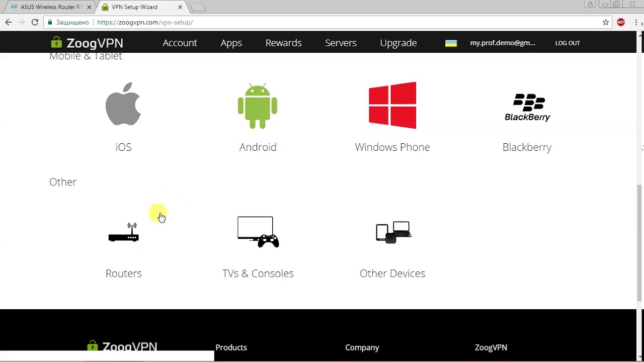
Task: Click the Routers text label
Action: (124, 273)
